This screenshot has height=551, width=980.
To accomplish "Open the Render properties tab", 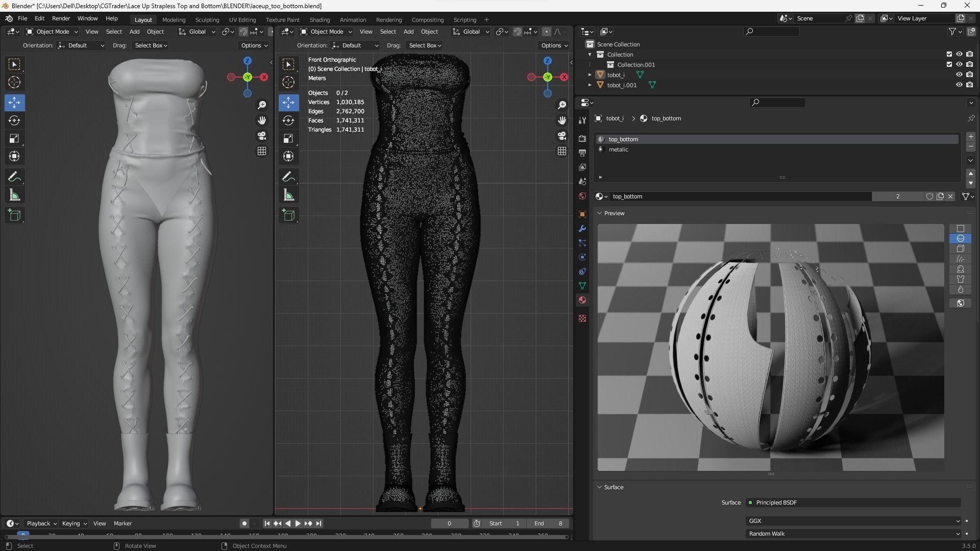I will tap(582, 138).
